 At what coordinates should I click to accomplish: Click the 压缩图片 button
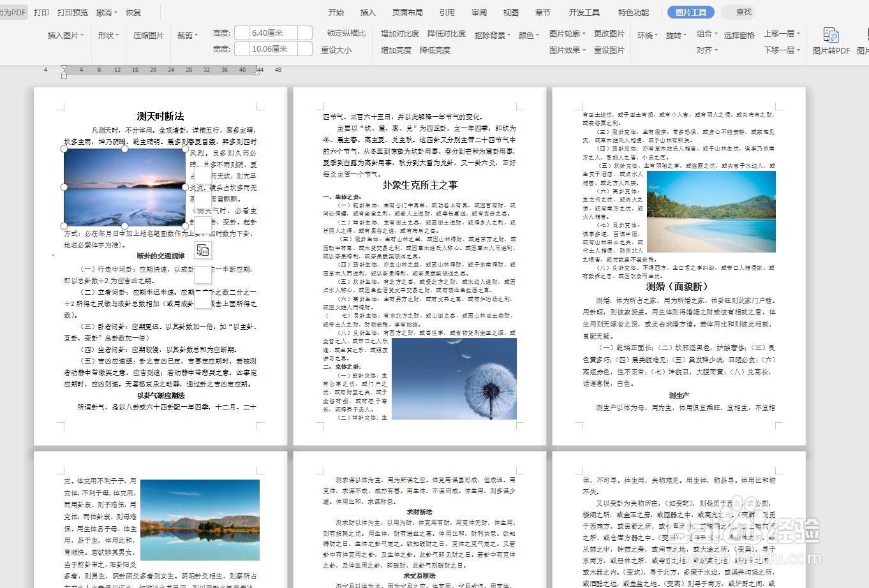click(x=149, y=35)
